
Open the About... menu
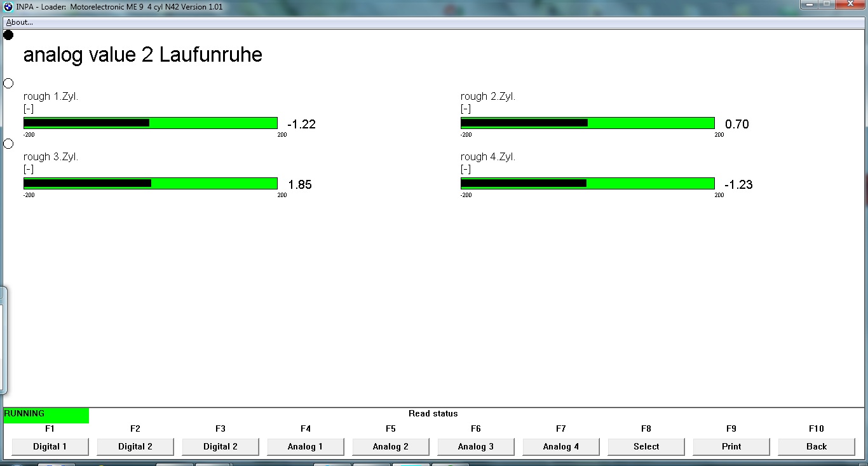(20, 22)
